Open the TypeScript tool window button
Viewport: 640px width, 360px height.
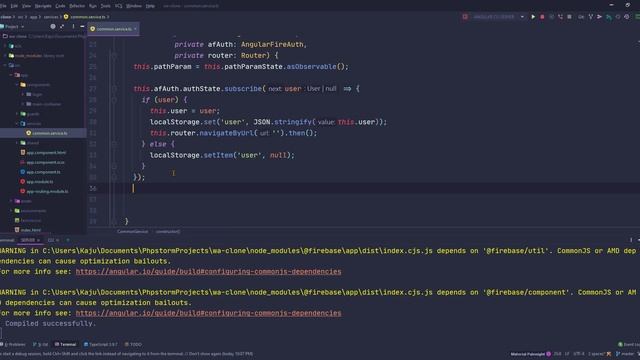100,344
